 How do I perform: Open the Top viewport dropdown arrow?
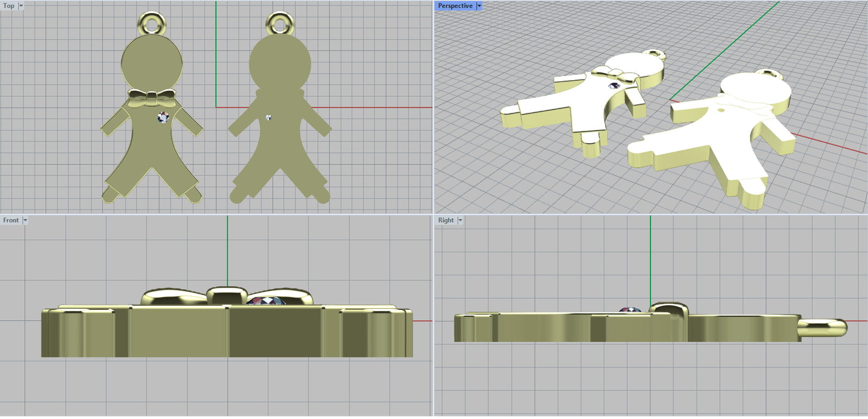click(x=21, y=6)
